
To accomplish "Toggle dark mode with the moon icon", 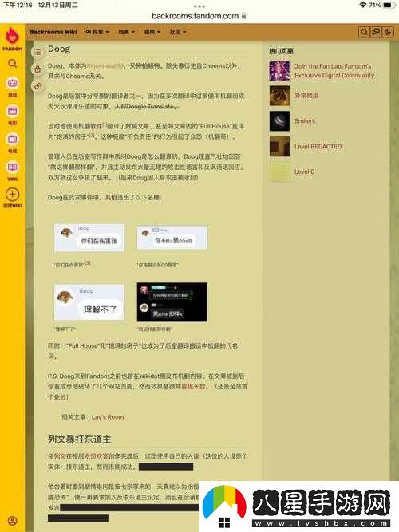I will [x=388, y=32].
